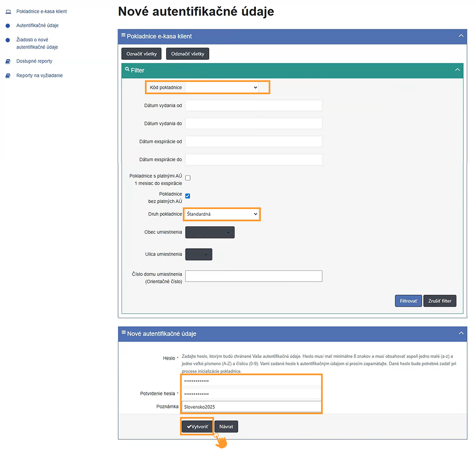Image resolution: width=476 pixels, height=451 pixels.
Task: Open the Ulica umiestnenia dropdown
Action: pyautogui.click(x=198, y=255)
